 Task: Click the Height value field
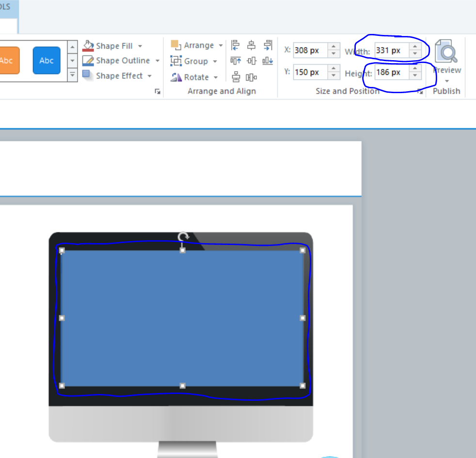click(392, 72)
